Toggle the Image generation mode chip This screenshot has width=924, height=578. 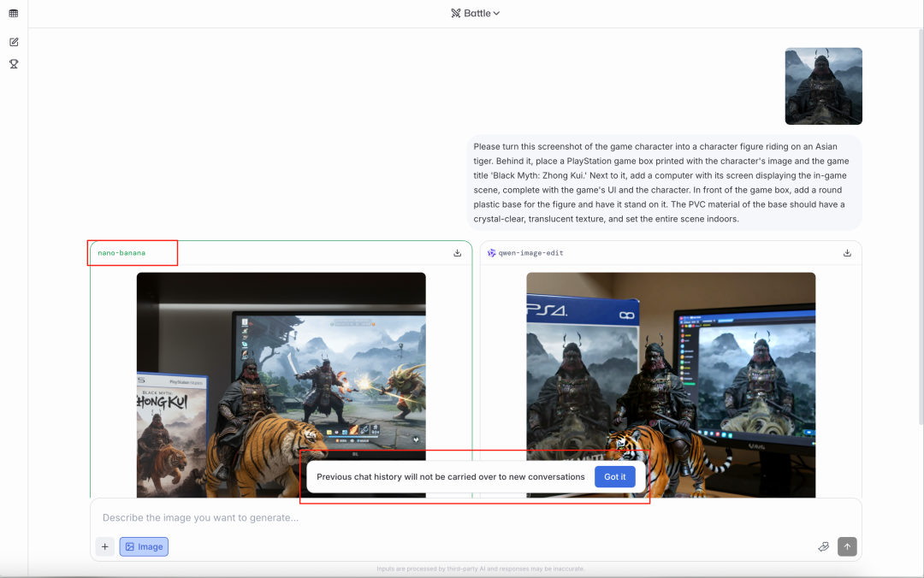[144, 546]
